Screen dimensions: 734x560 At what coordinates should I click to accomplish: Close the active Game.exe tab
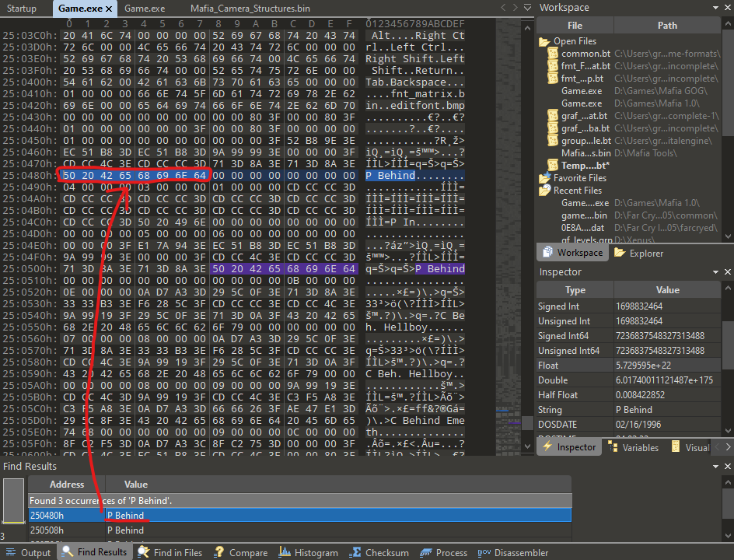(x=108, y=9)
